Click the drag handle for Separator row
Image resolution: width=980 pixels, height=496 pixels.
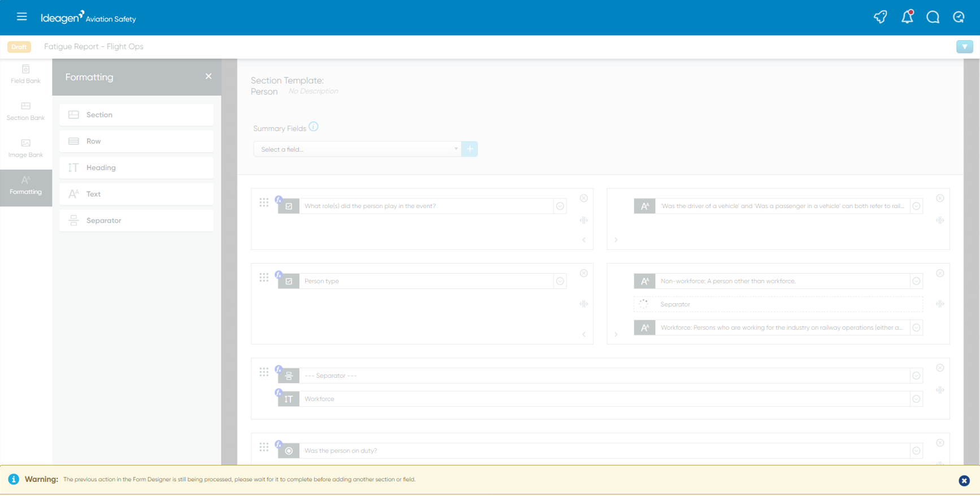pos(264,372)
